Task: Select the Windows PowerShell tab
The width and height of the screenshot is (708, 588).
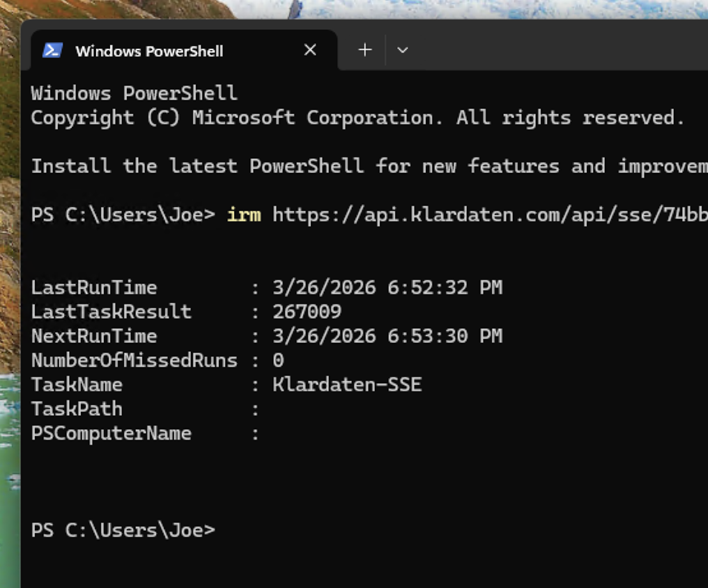Action: point(184,50)
